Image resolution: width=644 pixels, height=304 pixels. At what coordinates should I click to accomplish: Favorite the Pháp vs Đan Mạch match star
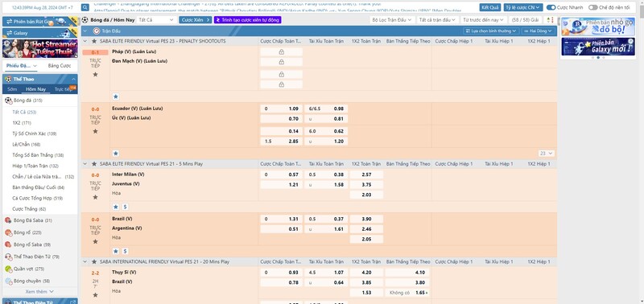pyautogui.click(x=95, y=74)
